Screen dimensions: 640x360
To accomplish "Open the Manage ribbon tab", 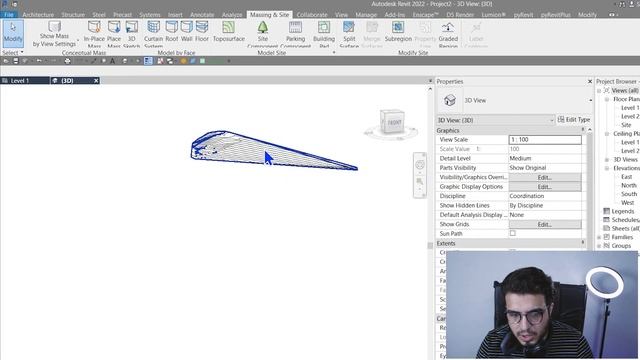I will (x=366, y=15).
